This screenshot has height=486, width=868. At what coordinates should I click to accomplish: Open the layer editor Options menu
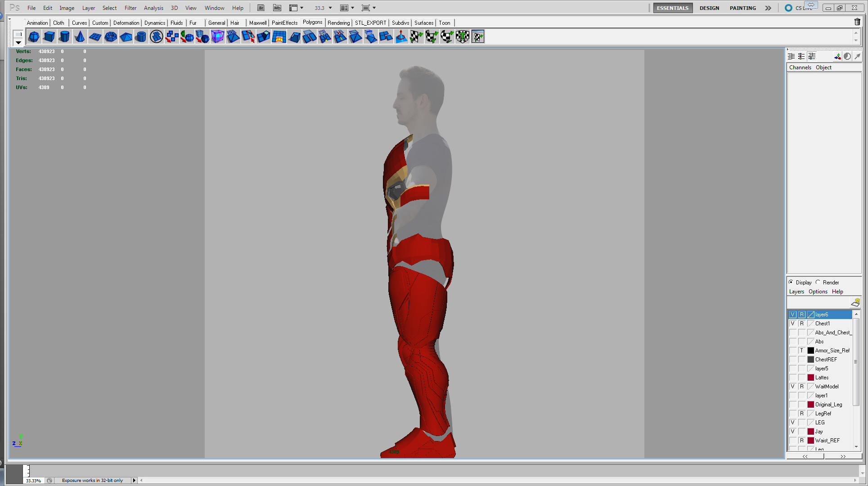[x=818, y=292]
